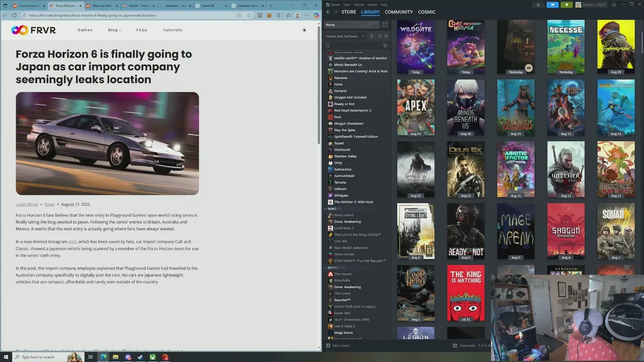644x362 pixels.
Task: Open the Cyberpunk game cover thumbnail
Action: pyautogui.click(x=616, y=47)
